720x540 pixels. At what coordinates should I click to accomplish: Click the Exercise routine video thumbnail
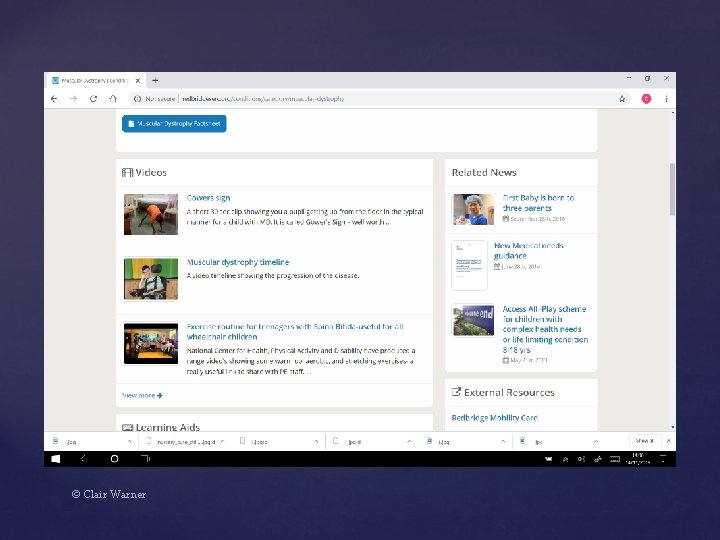click(151, 343)
